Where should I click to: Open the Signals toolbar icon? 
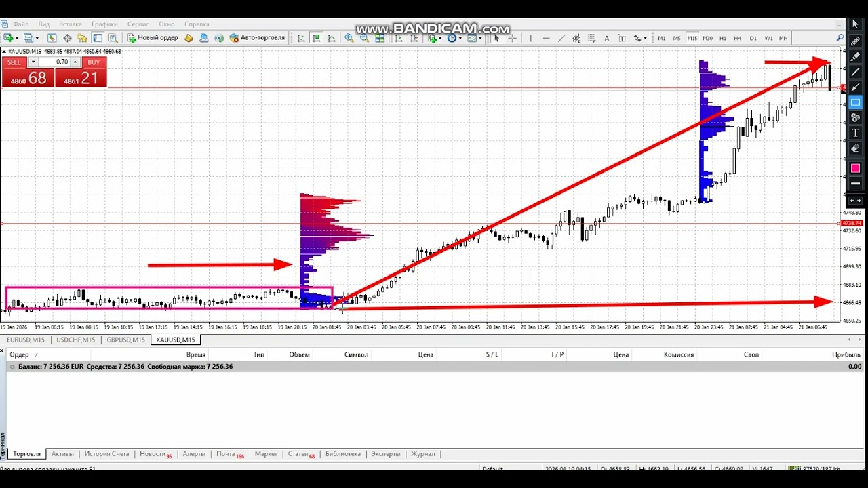coord(219,38)
